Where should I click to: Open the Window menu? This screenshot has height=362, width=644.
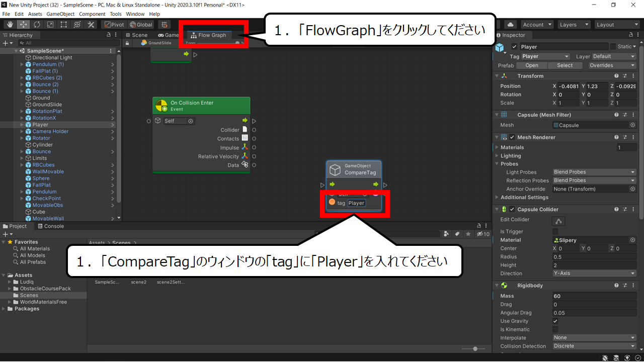pos(135,14)
